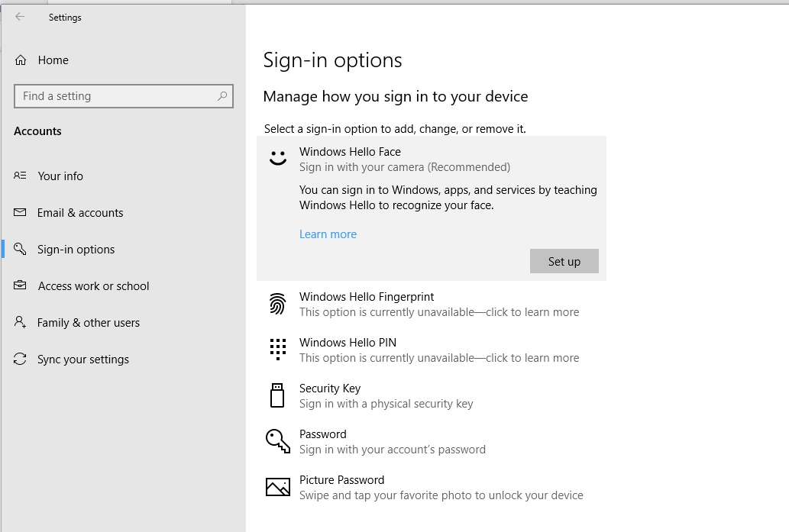Click the Windows Hello Face smiley icon
The width and height of the screenshot is (789, 532).
point(276,159)
